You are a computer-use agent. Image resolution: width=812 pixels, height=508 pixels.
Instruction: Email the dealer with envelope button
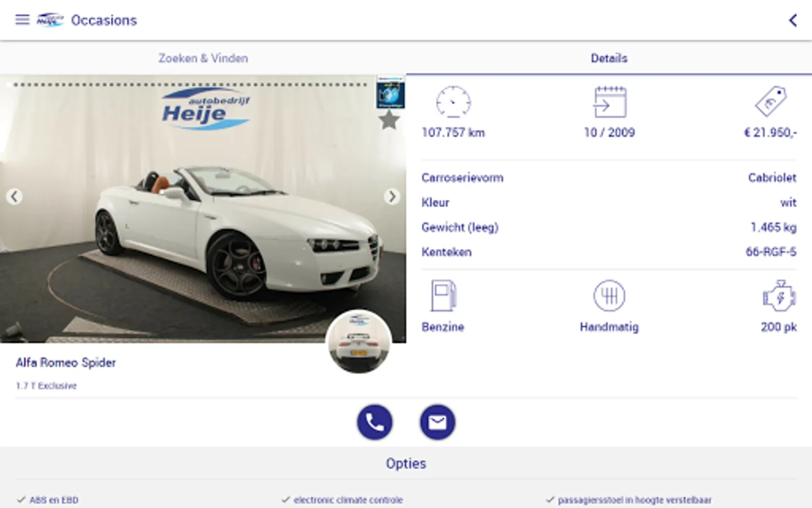click(438, 422)
